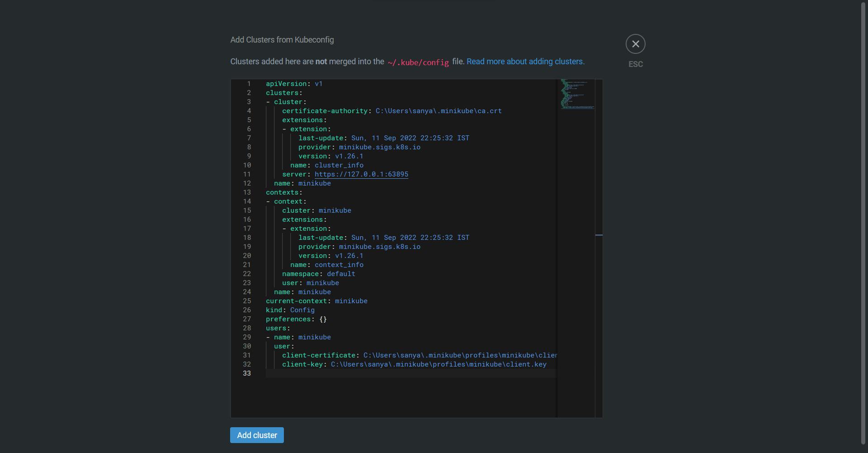Click 'Config' kind value
Image resolution: width=868 pixels, height=453 pixels.
302,310
